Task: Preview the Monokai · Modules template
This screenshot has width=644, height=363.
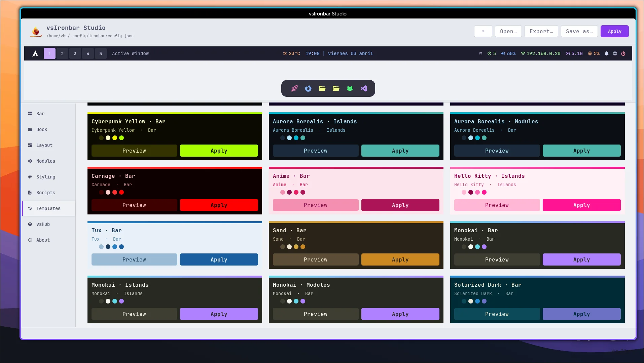Action: (x=316, y=314)
